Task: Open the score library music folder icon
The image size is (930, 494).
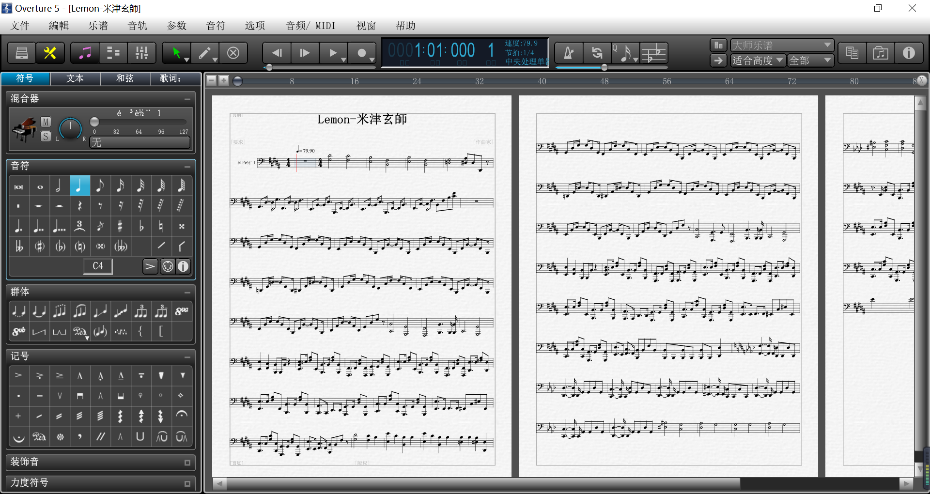Action: click(x=880, y=53)
